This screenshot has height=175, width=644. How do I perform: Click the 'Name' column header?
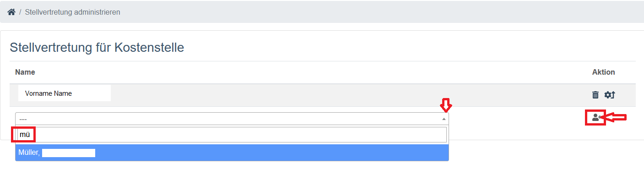point(25,72)
